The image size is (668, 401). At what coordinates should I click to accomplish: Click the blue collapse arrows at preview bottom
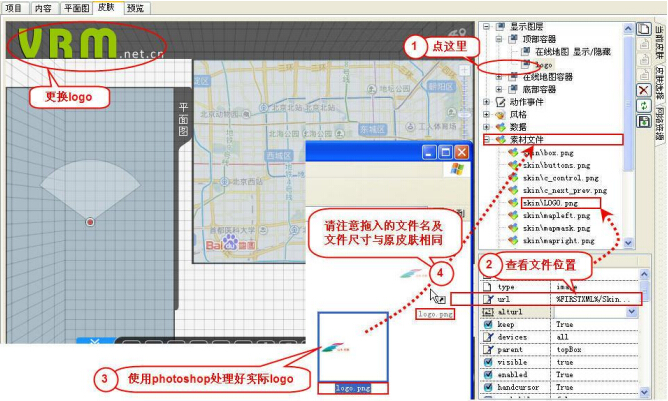95,341
